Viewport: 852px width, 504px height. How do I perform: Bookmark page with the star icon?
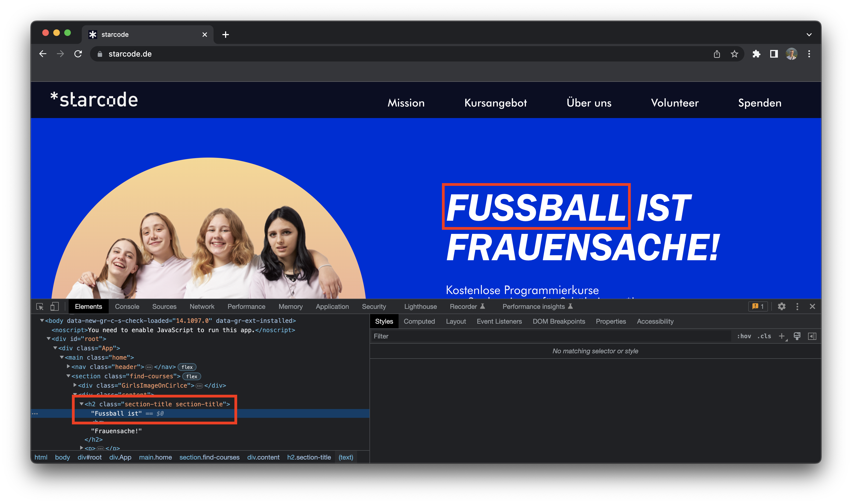click(x=735, y=54)
